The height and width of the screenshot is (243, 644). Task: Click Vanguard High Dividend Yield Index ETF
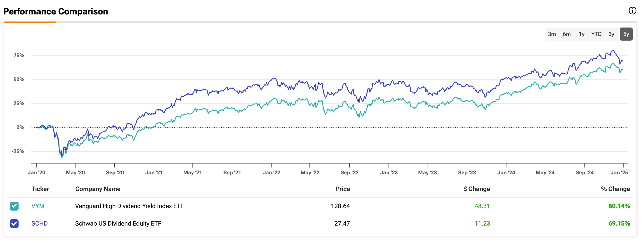pos(129,206)
